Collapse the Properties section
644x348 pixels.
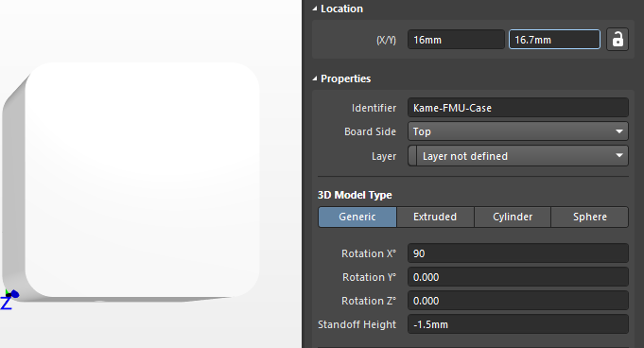click(315, 78)
